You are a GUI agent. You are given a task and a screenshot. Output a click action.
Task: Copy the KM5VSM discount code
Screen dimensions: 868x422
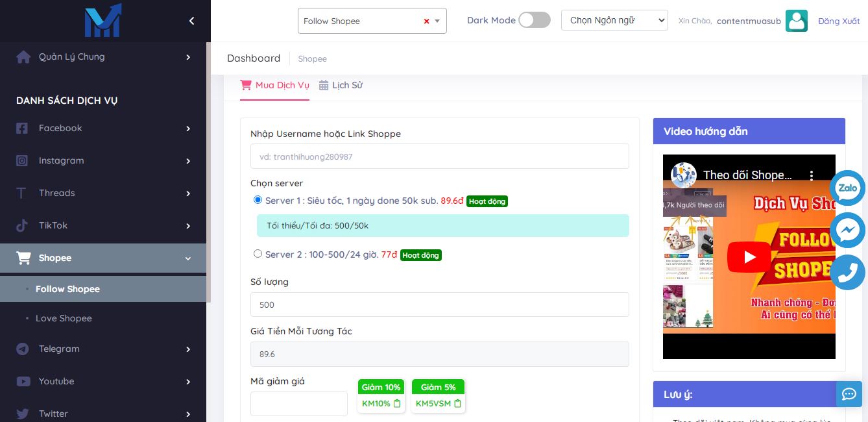(457, 403)
